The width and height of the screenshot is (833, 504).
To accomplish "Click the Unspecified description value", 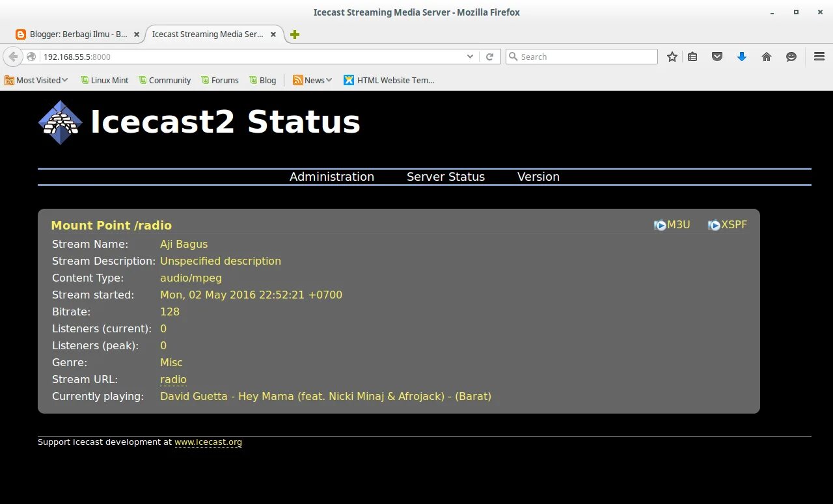I will [x=221, y=261].
